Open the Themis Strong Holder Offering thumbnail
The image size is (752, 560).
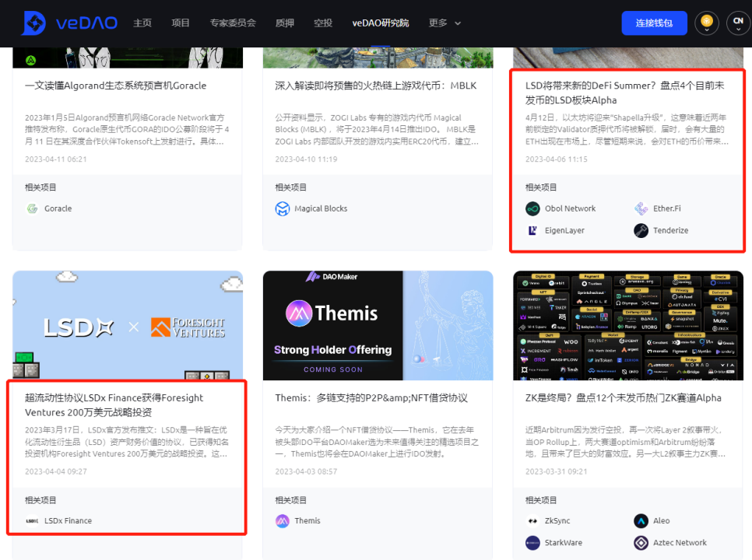pos(378,326)
